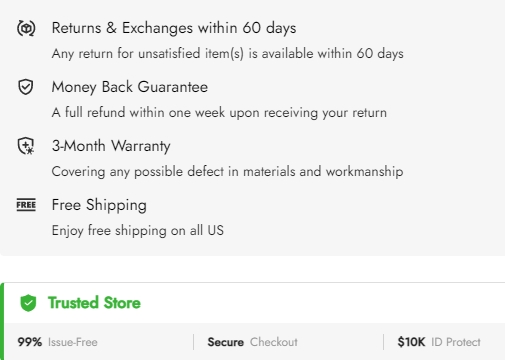Click the Money Back Guarantee shield icon

point(26,87)
